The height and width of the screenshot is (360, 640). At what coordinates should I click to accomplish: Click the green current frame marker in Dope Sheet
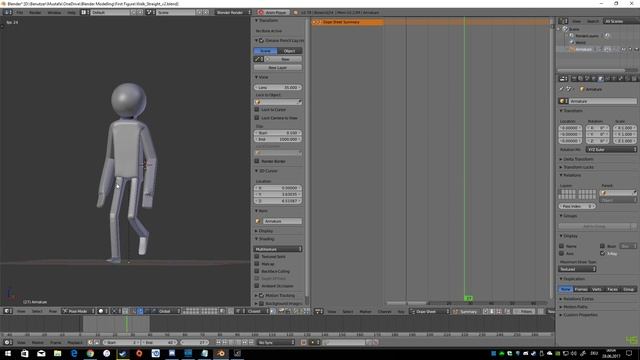(469, 298)
